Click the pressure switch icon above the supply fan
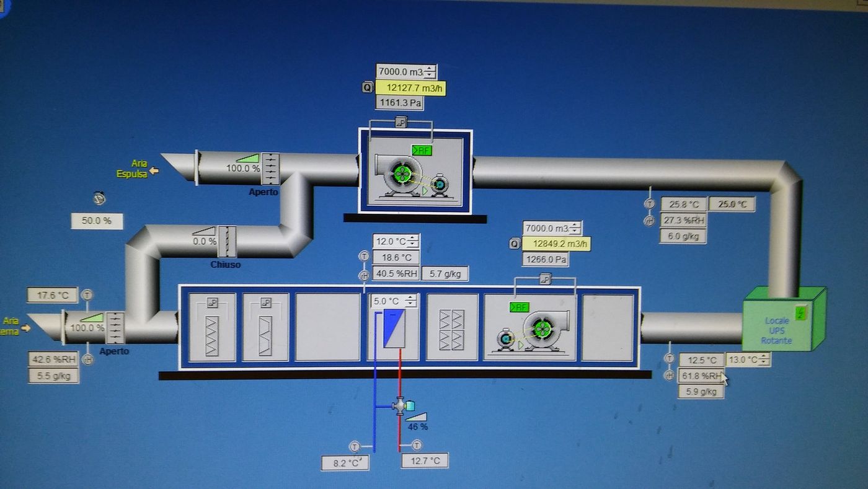 tap(545, 280)
